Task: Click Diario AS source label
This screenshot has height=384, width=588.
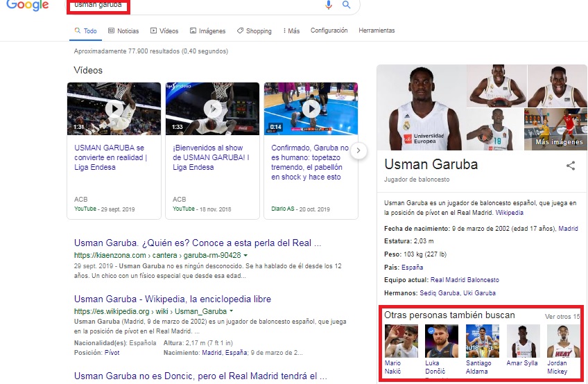Action: tap(283, 209)
